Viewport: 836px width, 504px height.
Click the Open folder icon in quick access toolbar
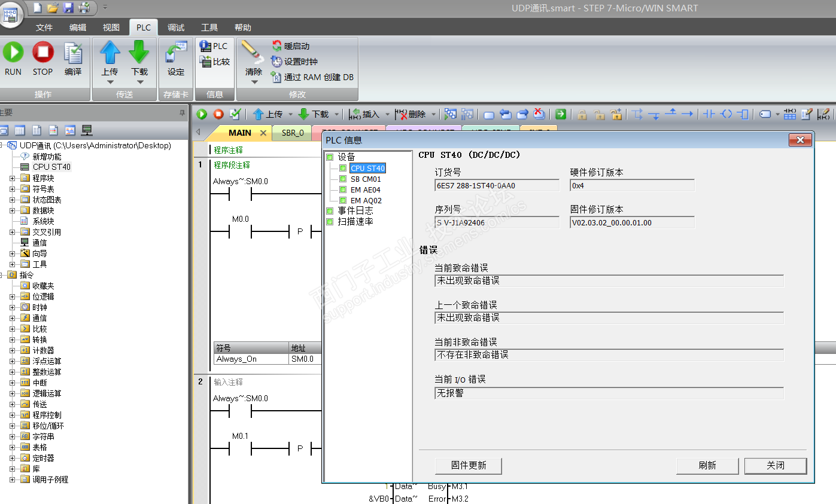53,8
